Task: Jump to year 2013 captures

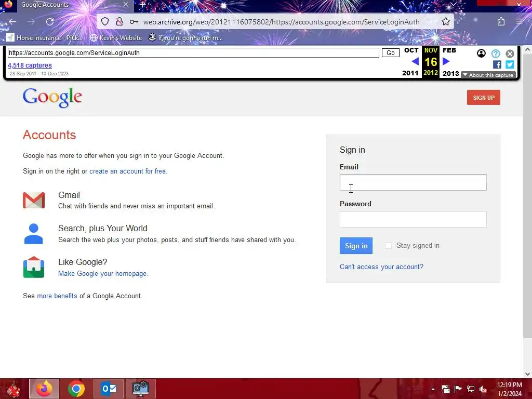Action: coord(450,73)
